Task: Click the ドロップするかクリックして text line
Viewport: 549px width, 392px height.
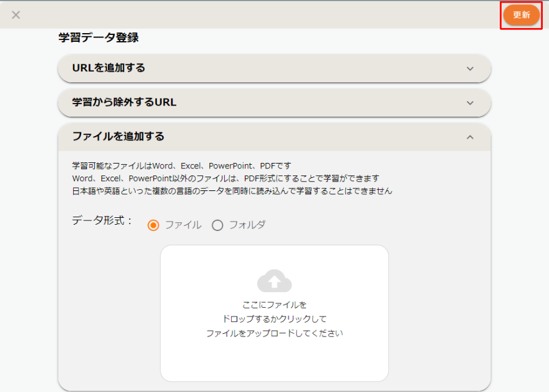Action: coord(274,319)
